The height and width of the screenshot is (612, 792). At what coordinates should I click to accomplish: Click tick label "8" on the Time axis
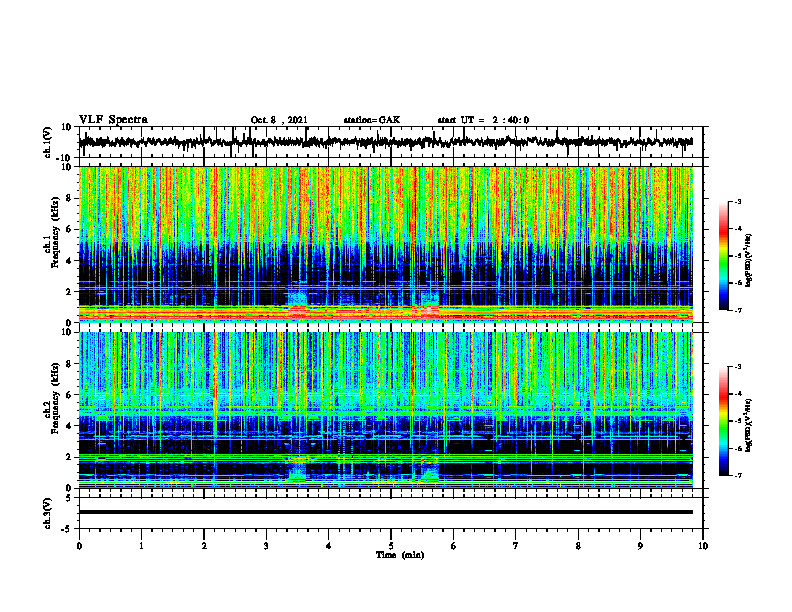578,546
